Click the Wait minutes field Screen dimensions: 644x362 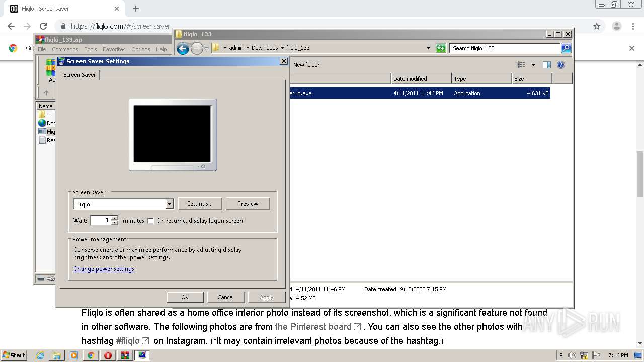[101, 220]
